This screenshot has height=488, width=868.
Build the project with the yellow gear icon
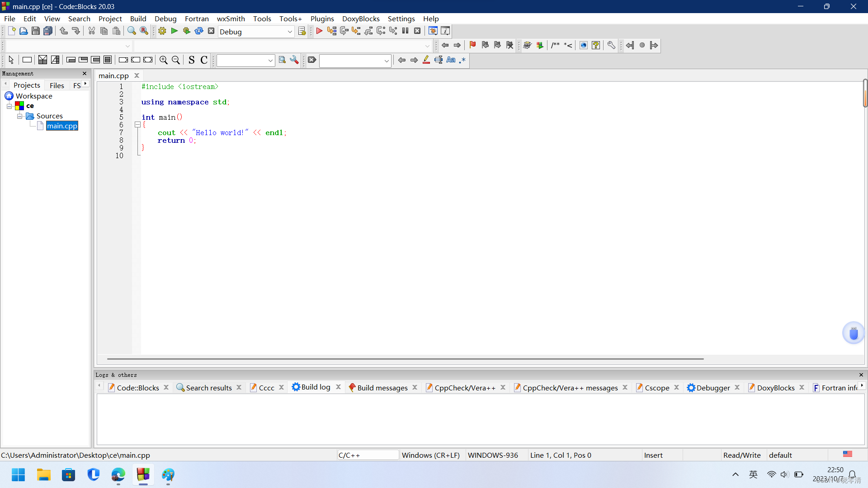162,31
